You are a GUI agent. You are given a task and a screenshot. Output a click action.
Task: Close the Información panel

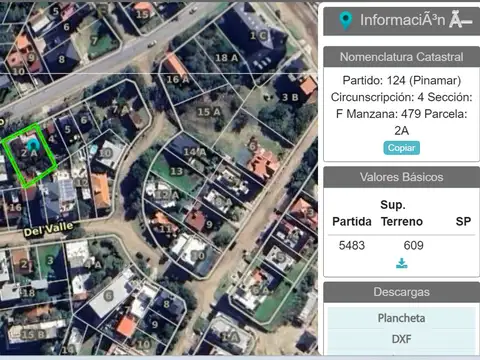pyautogui.click(x=461, y=20)
